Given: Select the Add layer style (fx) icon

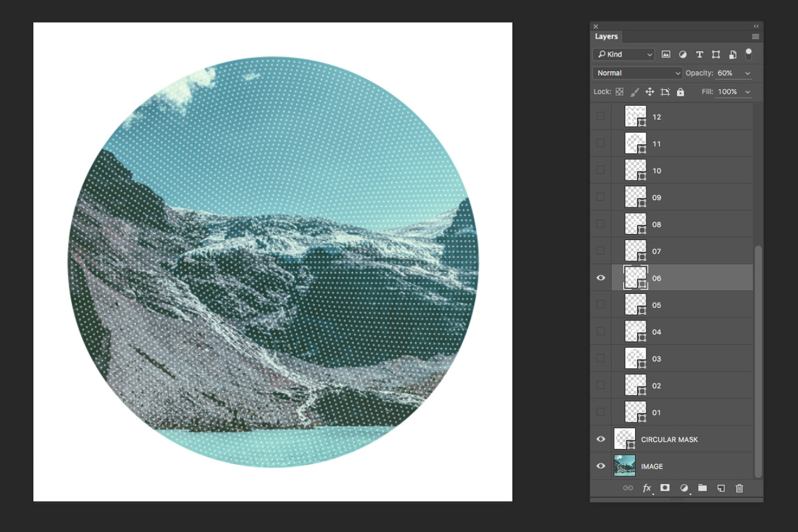Looking at the screenshot, I should pyautogui.click(x=646, y=487).
